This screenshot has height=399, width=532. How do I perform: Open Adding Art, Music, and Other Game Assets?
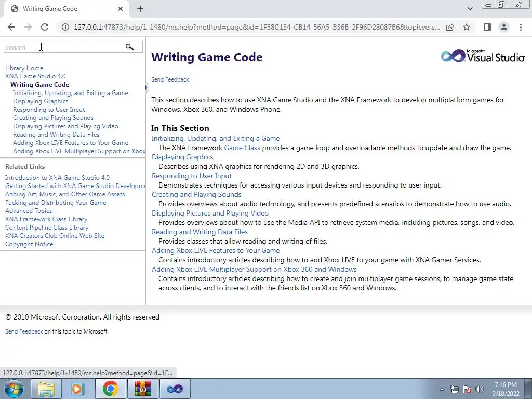[65, 194]
